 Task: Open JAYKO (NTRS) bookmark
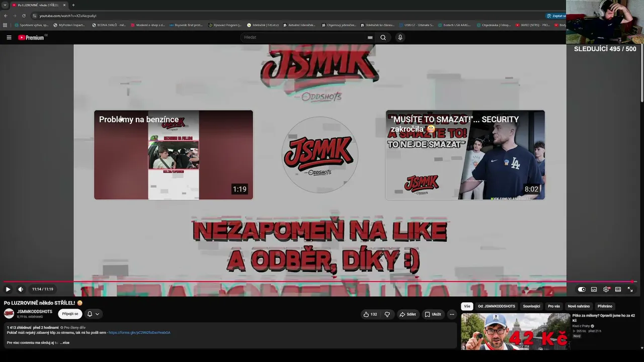[x=533, y=25]
